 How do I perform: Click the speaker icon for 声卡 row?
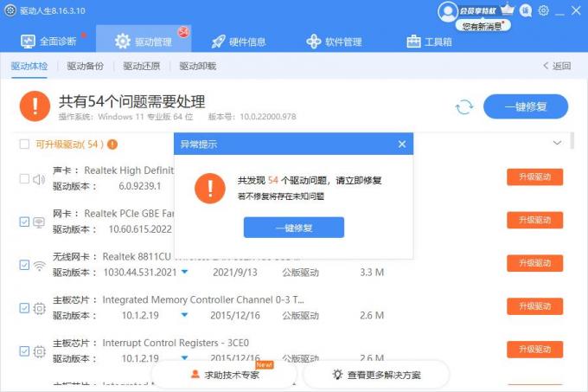click(40, 179)
